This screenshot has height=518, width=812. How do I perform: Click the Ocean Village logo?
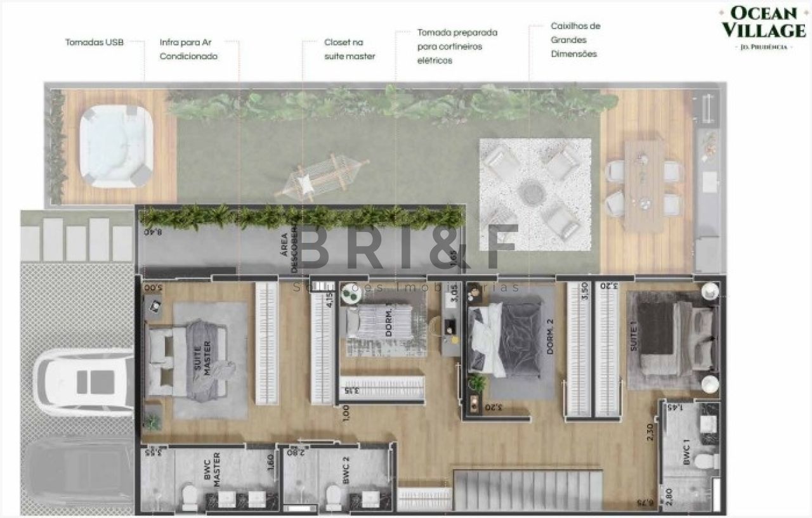pyautogui.click(x=763, y=29)
